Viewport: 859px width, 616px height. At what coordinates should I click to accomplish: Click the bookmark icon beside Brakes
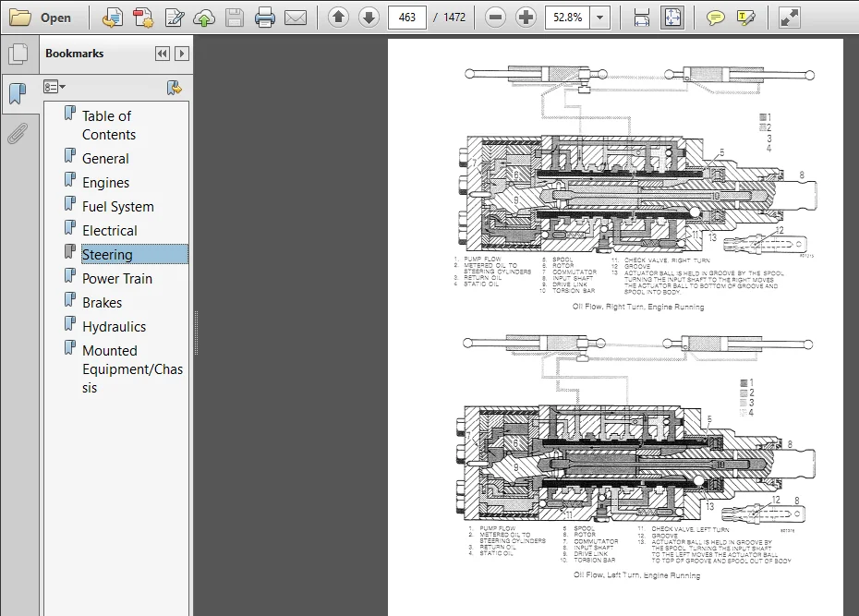(x=70, y=299)
